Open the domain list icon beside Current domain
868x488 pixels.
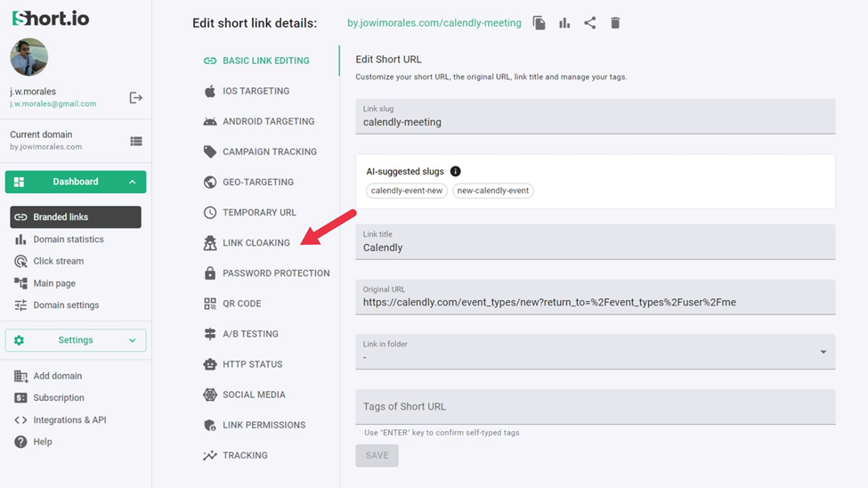(x=135, y=142)
